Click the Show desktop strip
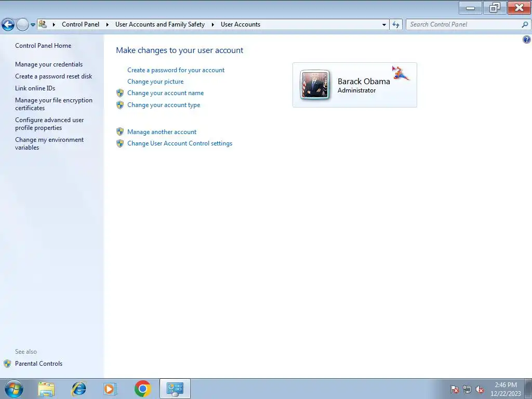The height and width of the screenshot is (399, 532). pyautogui.click(x=528, y=389)
